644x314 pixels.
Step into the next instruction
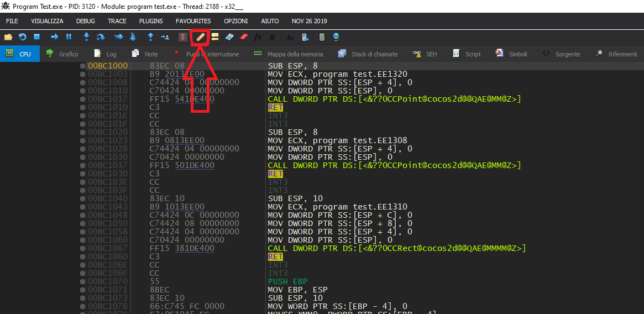(86, 37)
